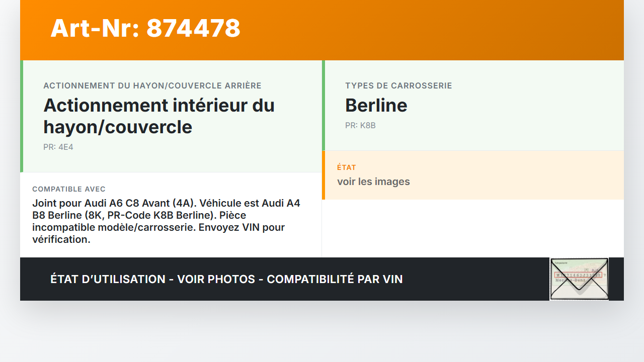Screen dimensions: 644x362
Task: Click the empty white area below ÉTAT panel
Action: click(x=473, y=228)
